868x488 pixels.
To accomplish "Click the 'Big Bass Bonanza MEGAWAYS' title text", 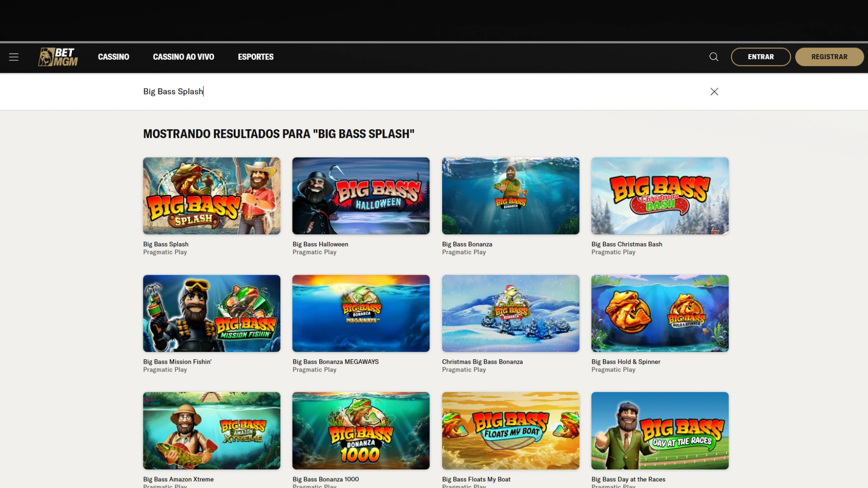I will pos(335,361).
